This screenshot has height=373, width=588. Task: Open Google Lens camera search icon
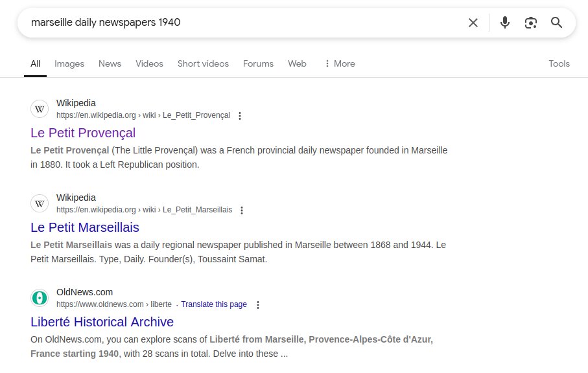[x=531, y=22]
